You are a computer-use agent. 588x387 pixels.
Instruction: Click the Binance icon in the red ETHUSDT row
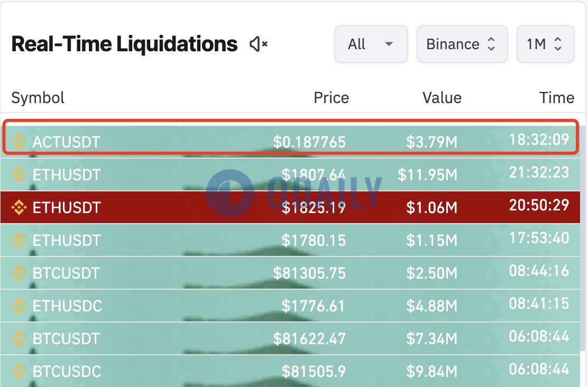[x=19, y=207]
